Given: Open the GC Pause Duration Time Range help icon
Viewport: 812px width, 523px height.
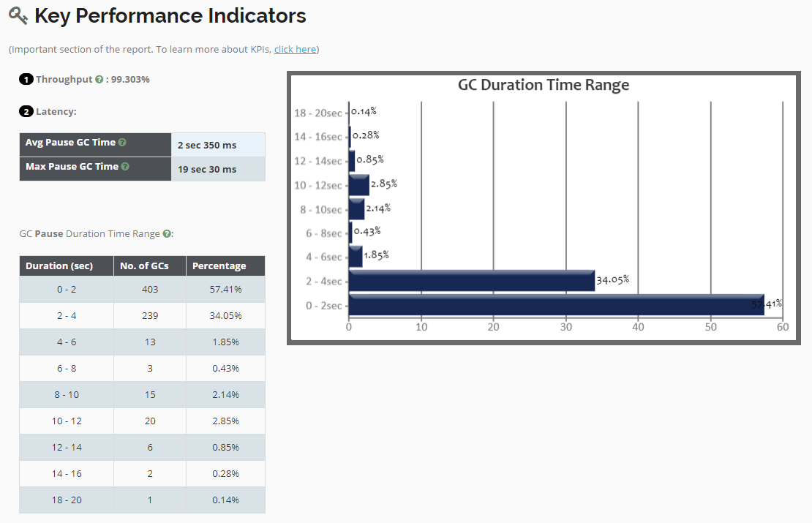Looking at the screenshot, I should [x=168, y=233].
